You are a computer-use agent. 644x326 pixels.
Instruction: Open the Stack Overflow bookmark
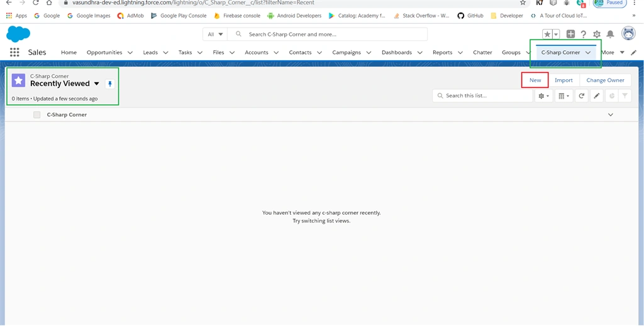pyautogui.click(x=421, y=16)
